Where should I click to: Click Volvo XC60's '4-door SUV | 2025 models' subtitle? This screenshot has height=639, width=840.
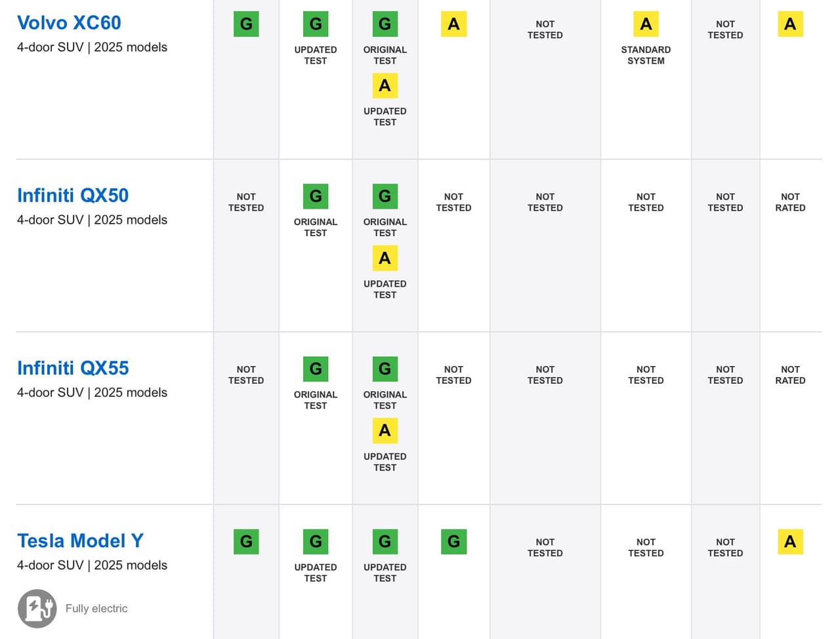tap(92, 47)
